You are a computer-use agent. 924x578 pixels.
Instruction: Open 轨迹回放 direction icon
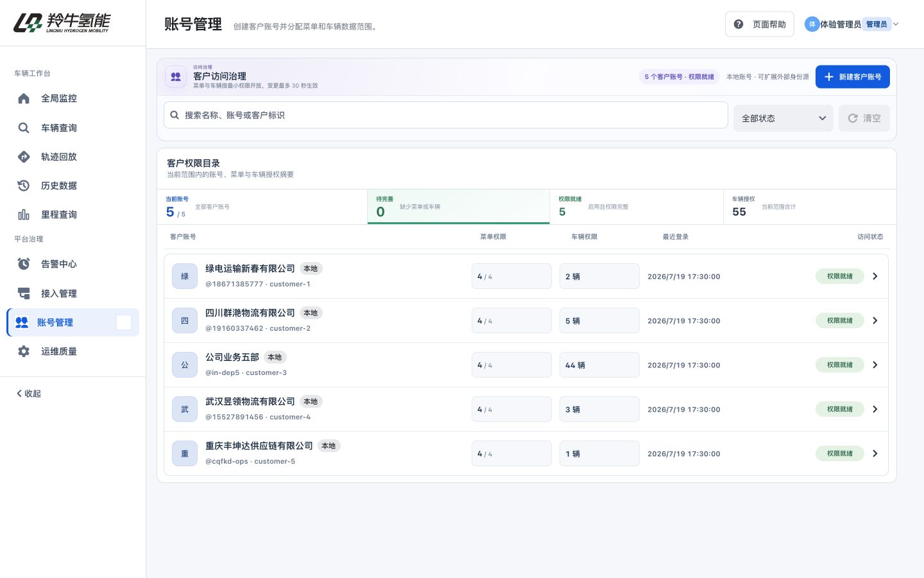point(24,157)
